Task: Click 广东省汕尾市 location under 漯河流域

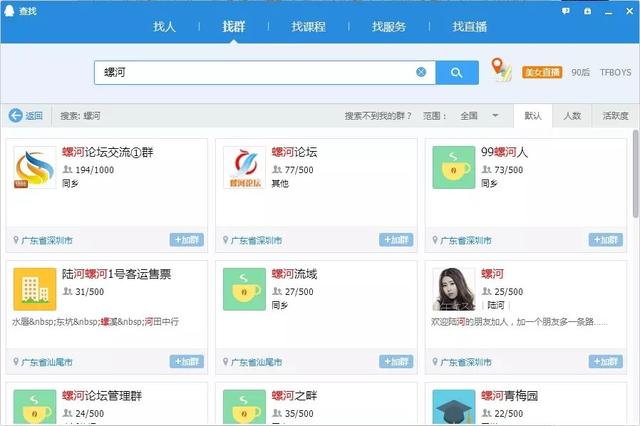Action: coord(256,362)
